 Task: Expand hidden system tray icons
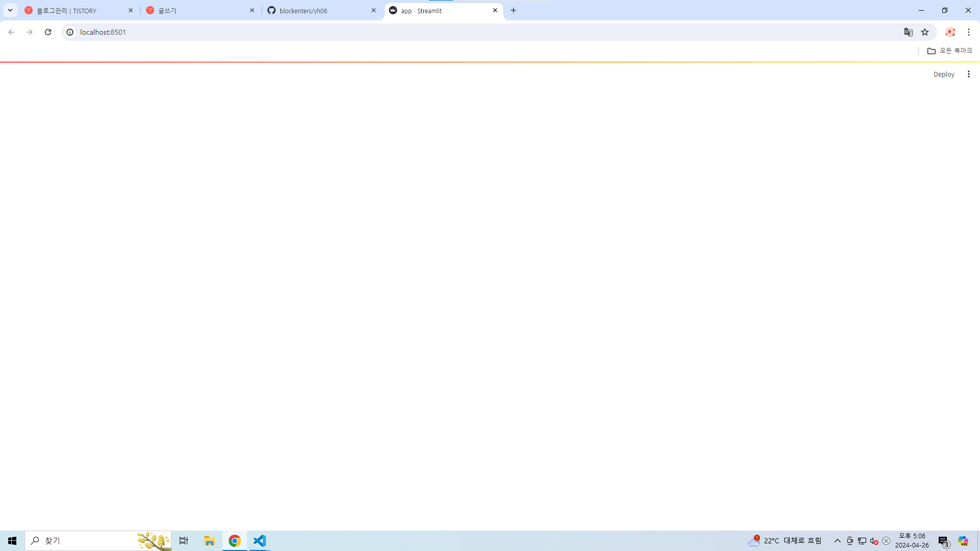point(837,541)
